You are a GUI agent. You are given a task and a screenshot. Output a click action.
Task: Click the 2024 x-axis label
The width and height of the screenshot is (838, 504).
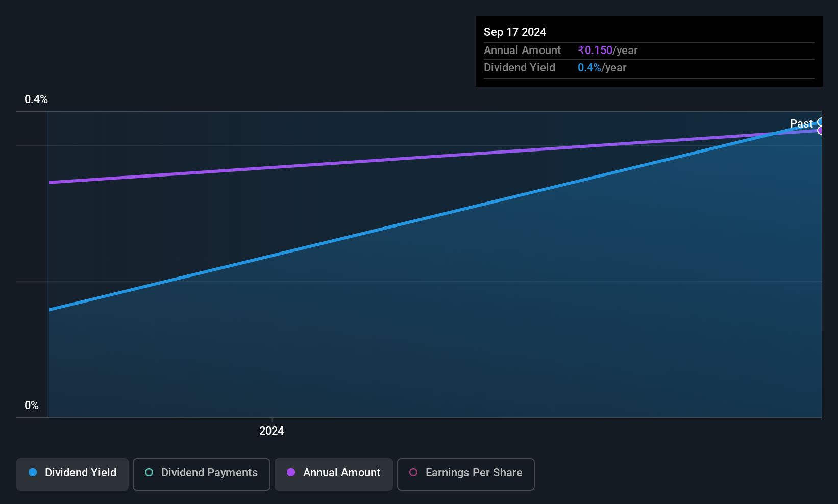click(272, 431)
